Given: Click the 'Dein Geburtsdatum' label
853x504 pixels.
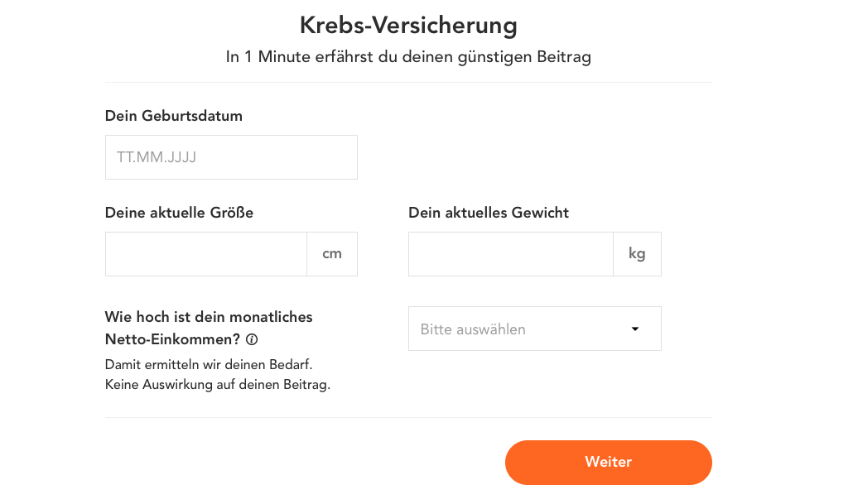Looking at the screenshot, I should coord(174,116).
